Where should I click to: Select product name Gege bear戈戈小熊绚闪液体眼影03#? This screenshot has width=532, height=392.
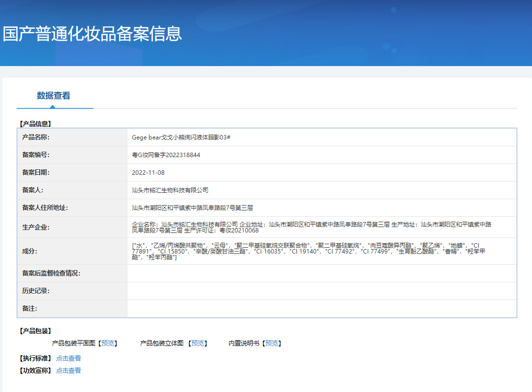[x=181, y=137]
